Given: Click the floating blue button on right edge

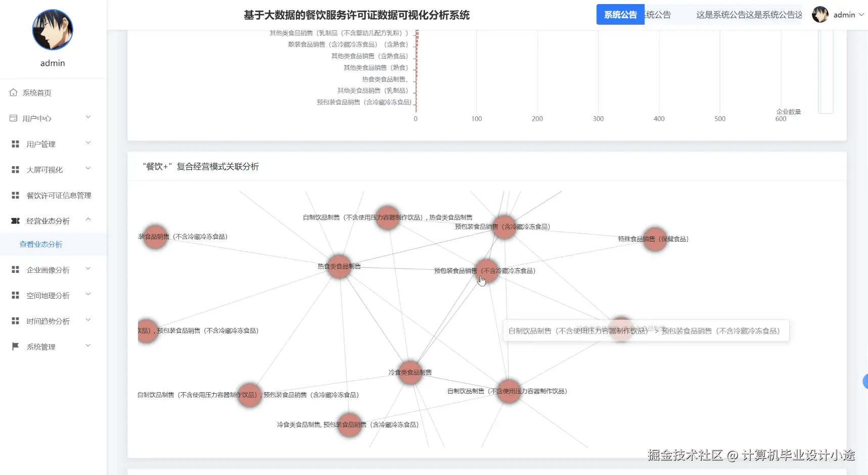Looking at the screenshot, I should tap(865, 382).
